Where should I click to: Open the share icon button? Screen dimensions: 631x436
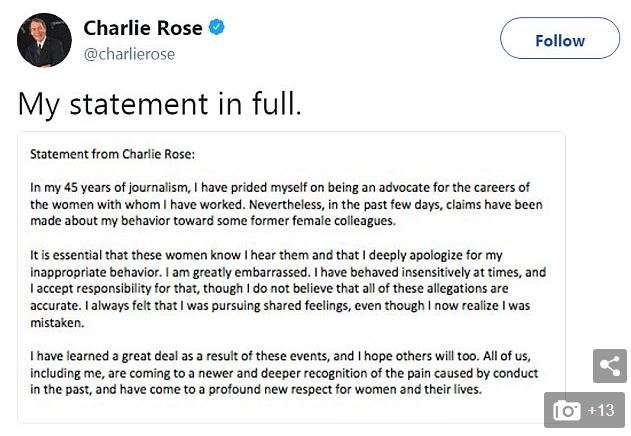609,365
